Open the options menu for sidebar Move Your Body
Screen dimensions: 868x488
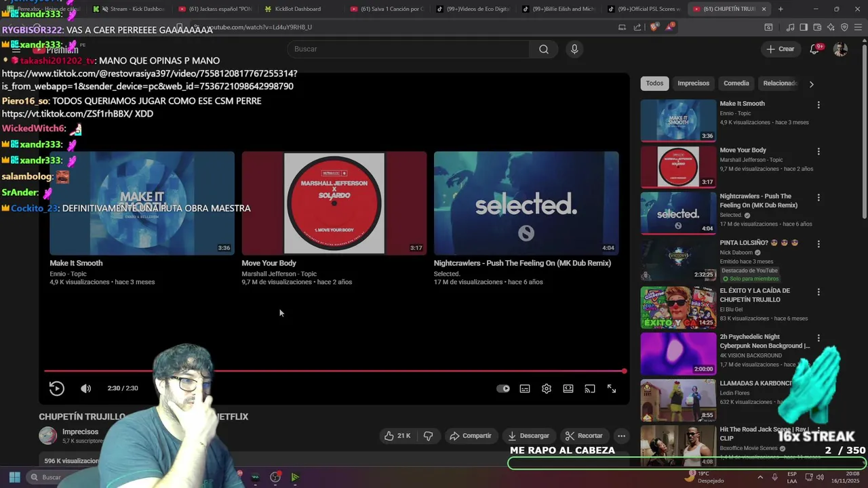coord(818,151)
